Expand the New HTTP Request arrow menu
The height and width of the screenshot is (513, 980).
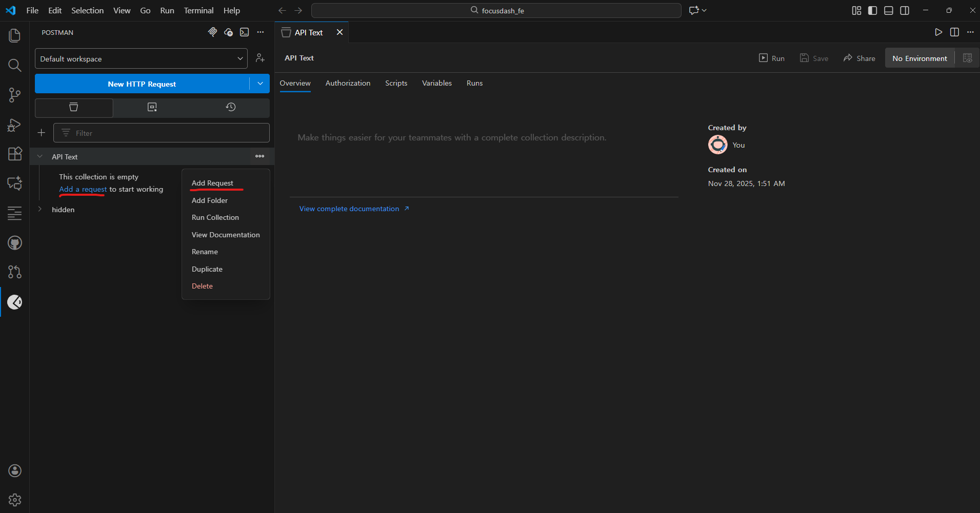coord(260,84)
